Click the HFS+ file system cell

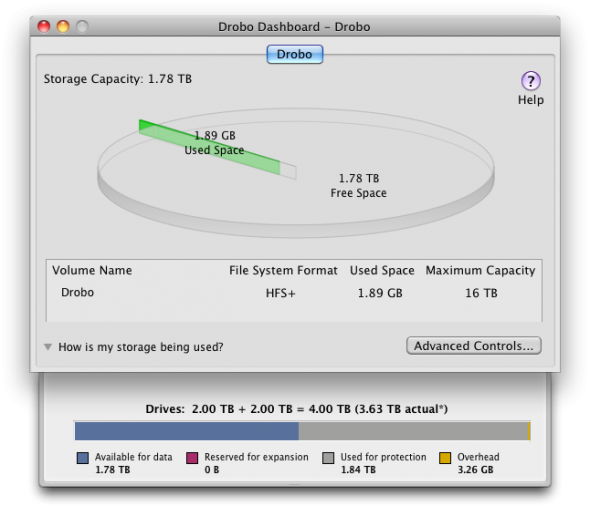coord(281,293)
